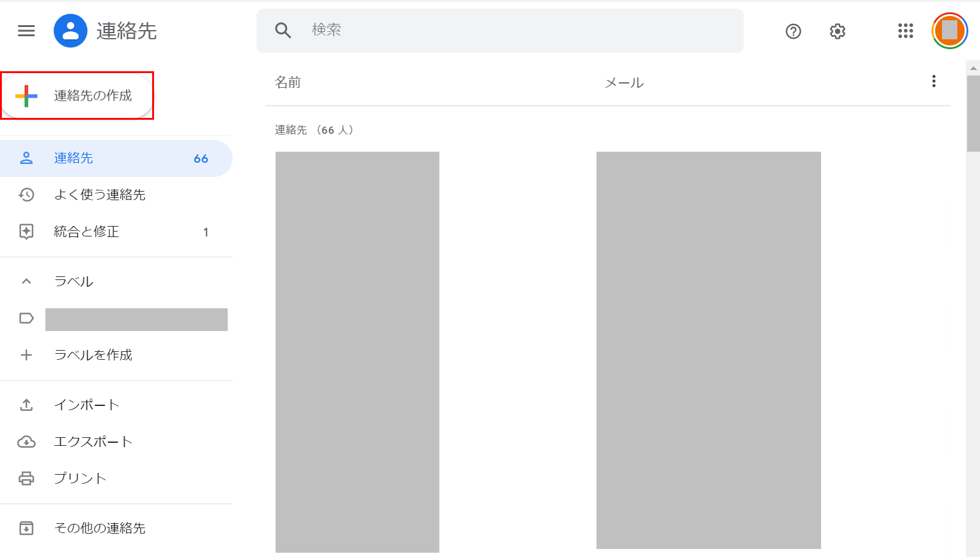This screenshot has width=980, height=557.
Task: Open よく使う連絡先 list
Action: pos(99,195)
